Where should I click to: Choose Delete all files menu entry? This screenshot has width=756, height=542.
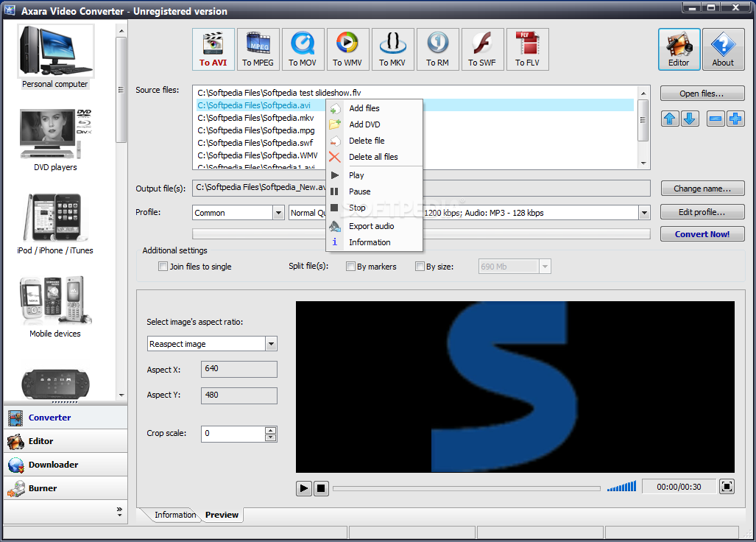tap(374, 157)
